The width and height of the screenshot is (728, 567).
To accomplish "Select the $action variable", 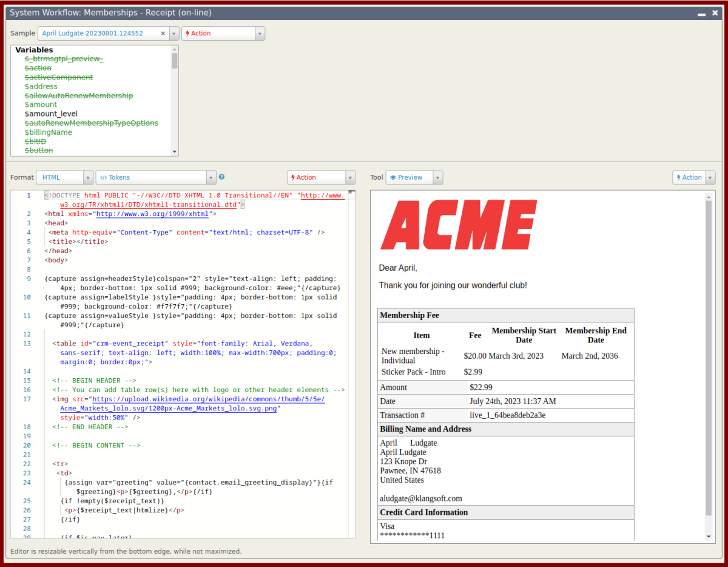I will tap(38, 68).
